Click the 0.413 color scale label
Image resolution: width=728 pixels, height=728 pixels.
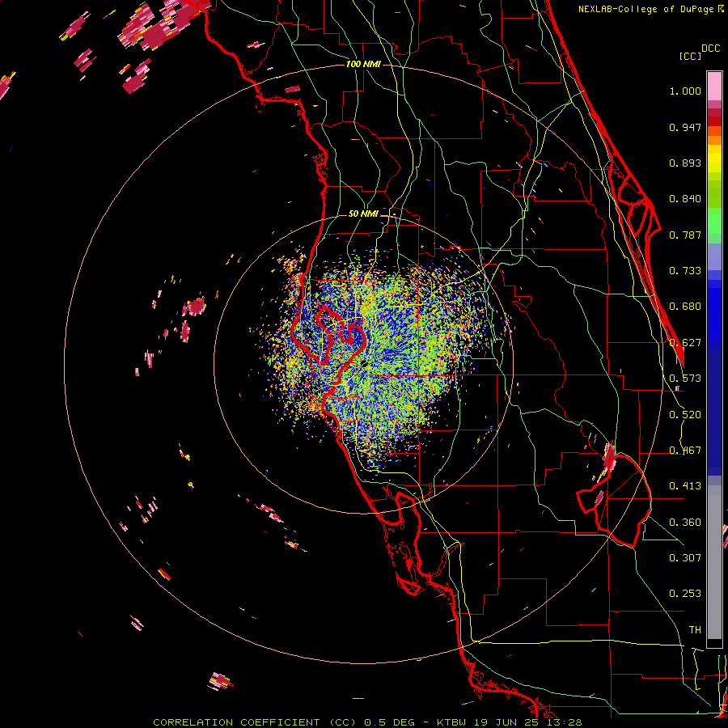coord(685,486)
